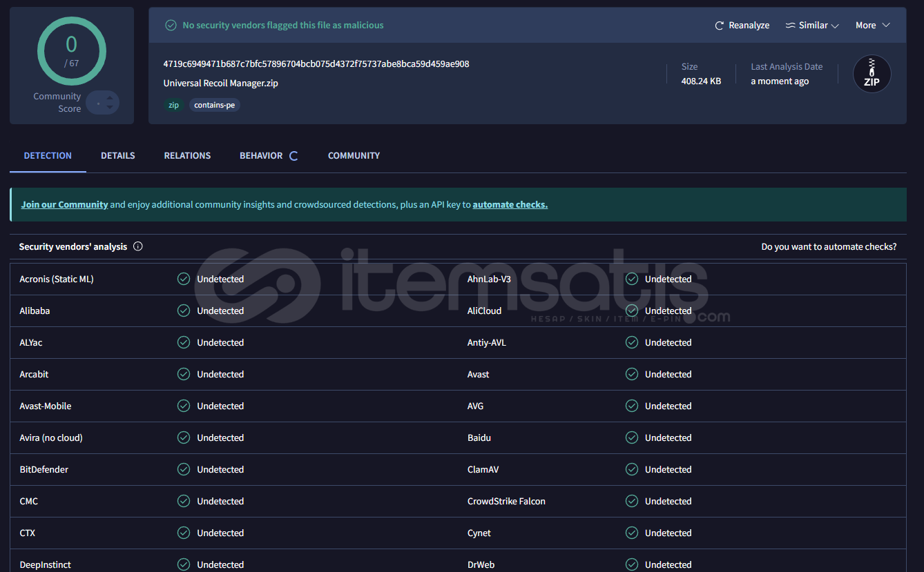Click the CrowdStrike Falcon vendor name
Image resolution: width=924 pixels, height=572 pixels.
(x=506, y=502)
